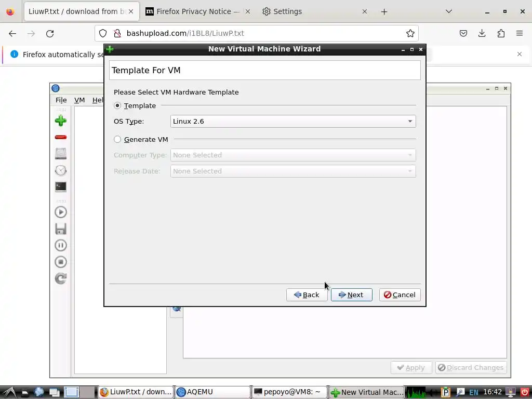Switch to the Settings tab in Firefox
The height and width of the screenshot is (399, 532).
[314, 11]
